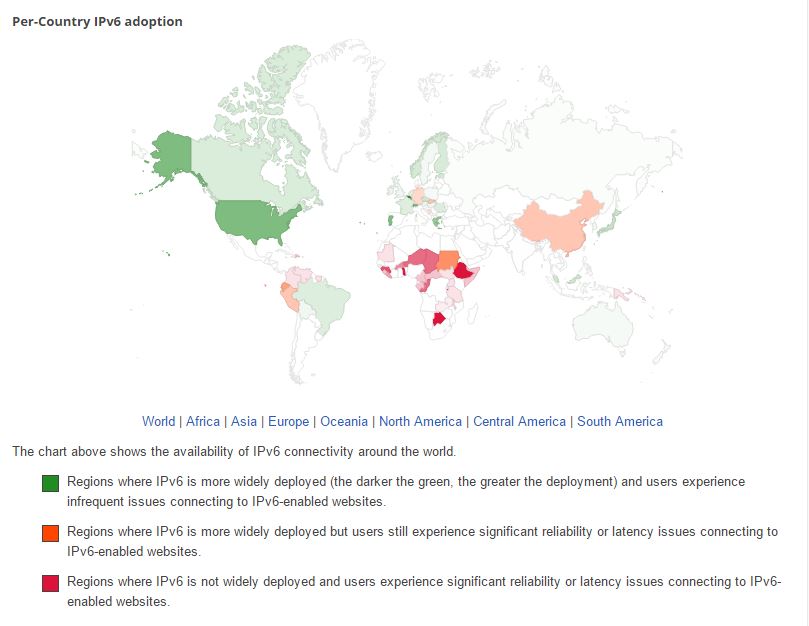
Task: Click the Per-Country IPv6 adoption heading
Action: (97, 21)
